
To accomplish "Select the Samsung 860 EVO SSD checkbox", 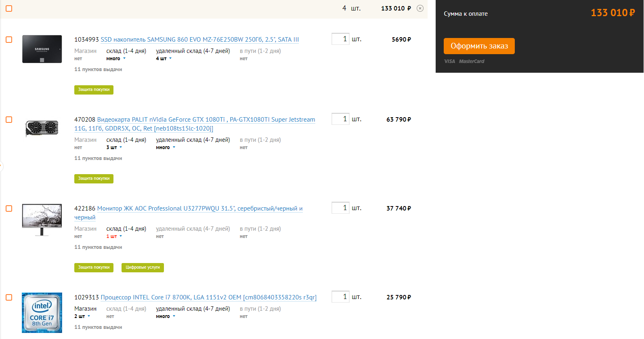I will [9, 40].
